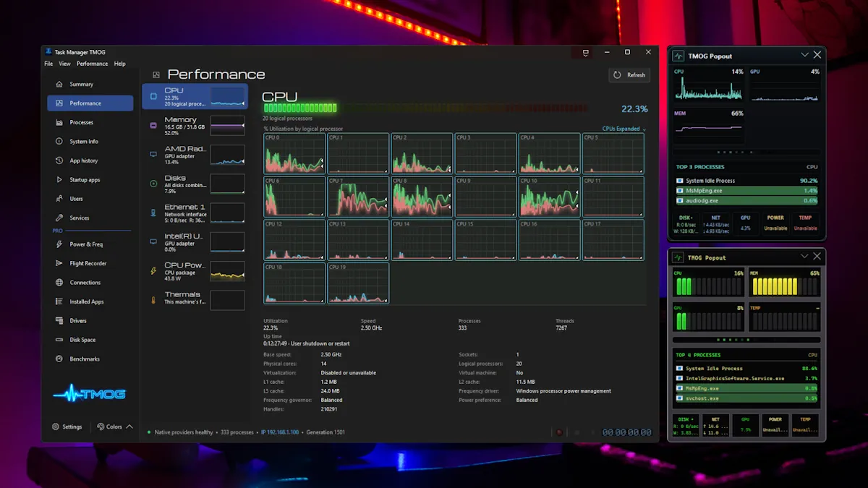The image size is (868, 488).
Task: Click the Power & Freq lightning icon
Action: (59, 244)
